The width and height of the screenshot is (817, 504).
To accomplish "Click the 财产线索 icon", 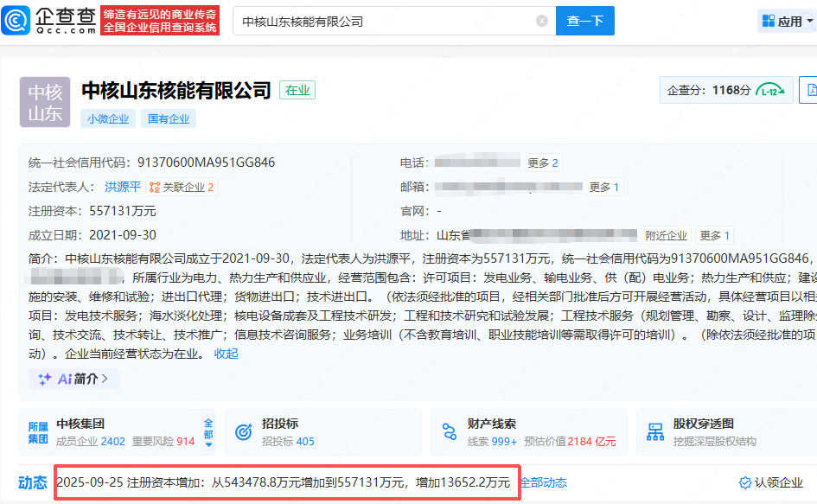I will [450, 431].
